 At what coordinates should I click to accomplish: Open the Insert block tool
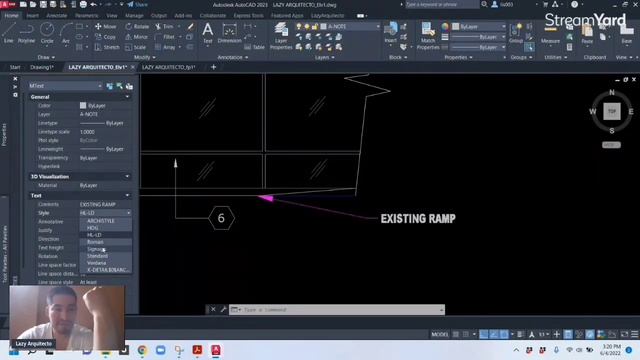pyautogui.click(x=391, y=33)
